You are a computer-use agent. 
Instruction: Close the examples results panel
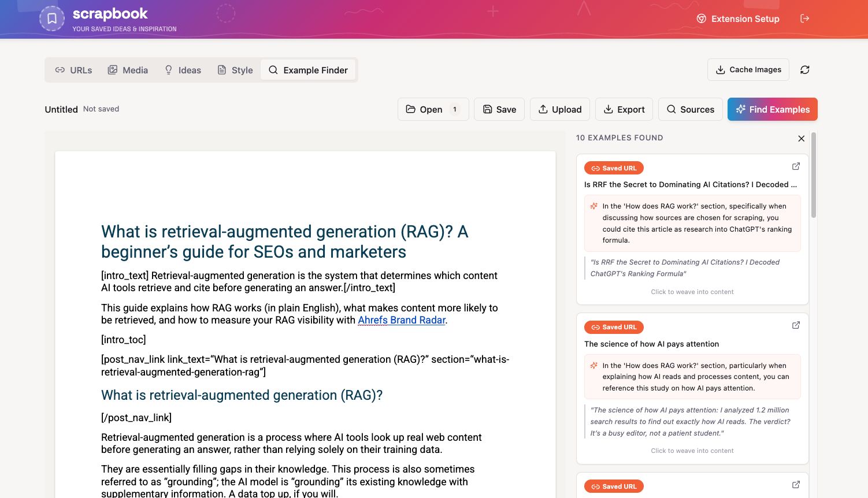(x=802, y=139)
